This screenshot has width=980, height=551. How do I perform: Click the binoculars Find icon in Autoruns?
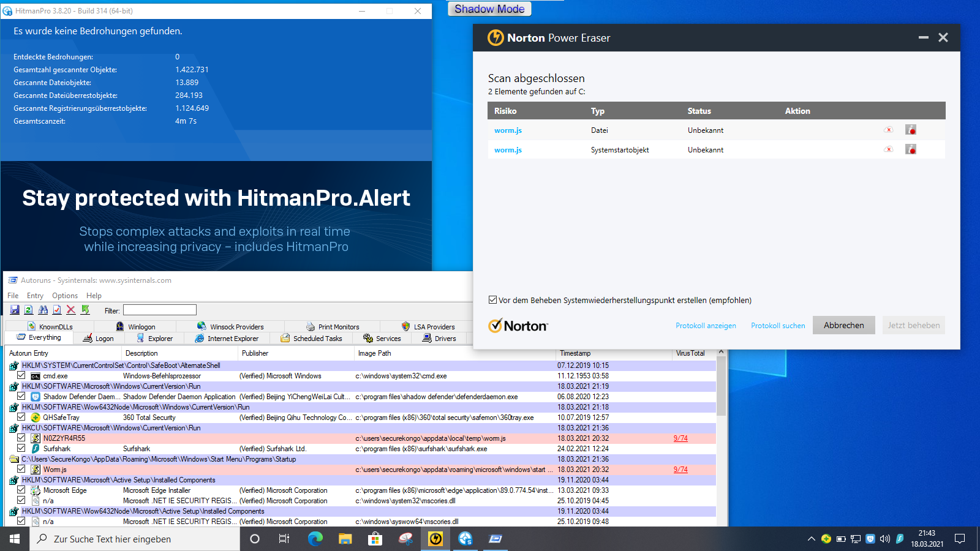(x=43, y=310)
